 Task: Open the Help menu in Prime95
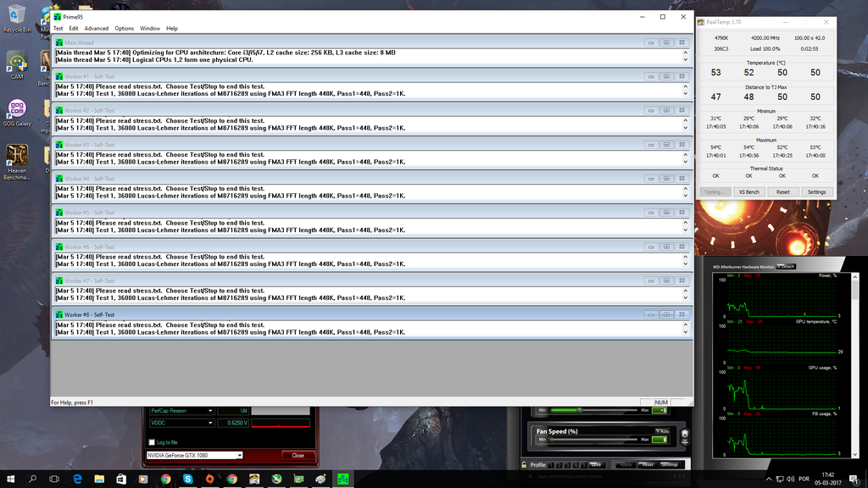point(172,28)
